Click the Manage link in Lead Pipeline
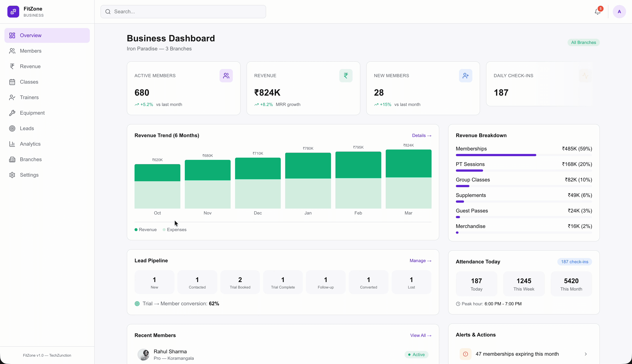This screenshot has width=632, height=364. coord(420,260)
